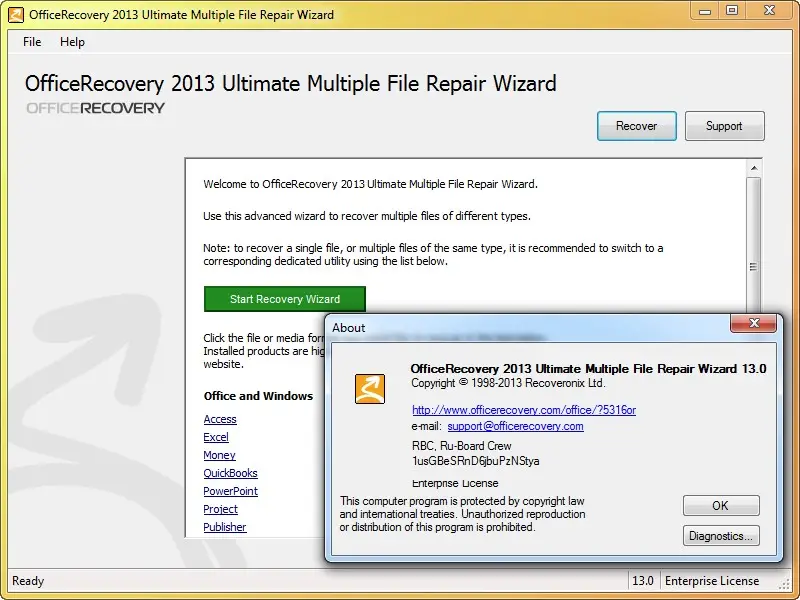This screenshot has width=800, height=600.
Task: Click the 'RBC, Ru-Board Crew' licensee text
Action: click(462, 445)
